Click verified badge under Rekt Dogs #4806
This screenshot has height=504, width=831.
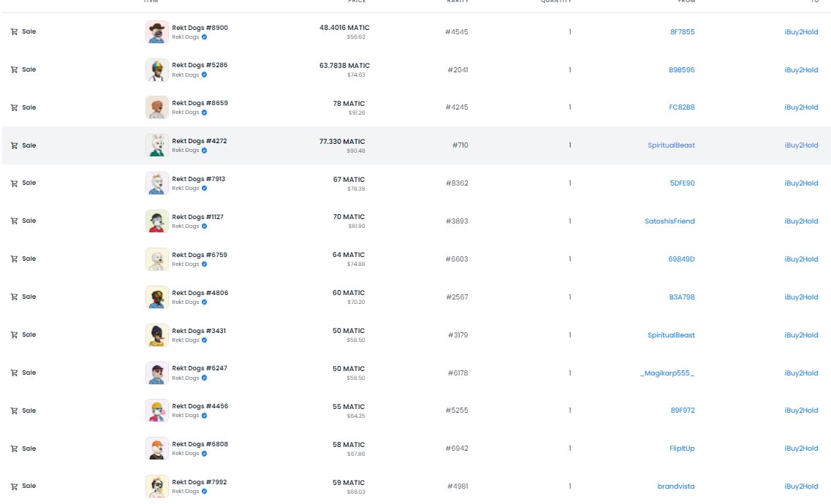click(x=204, y=302)
